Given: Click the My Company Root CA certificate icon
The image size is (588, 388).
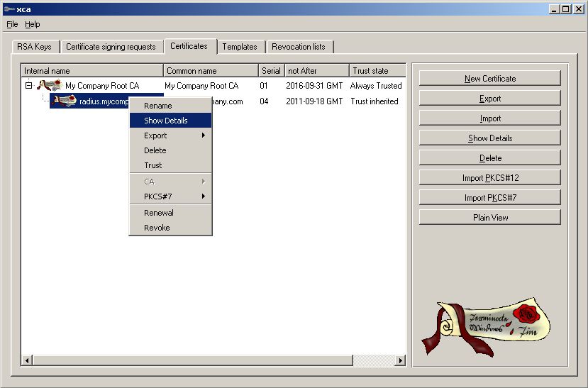Looking at the screenshot, I should pos(50,86).
